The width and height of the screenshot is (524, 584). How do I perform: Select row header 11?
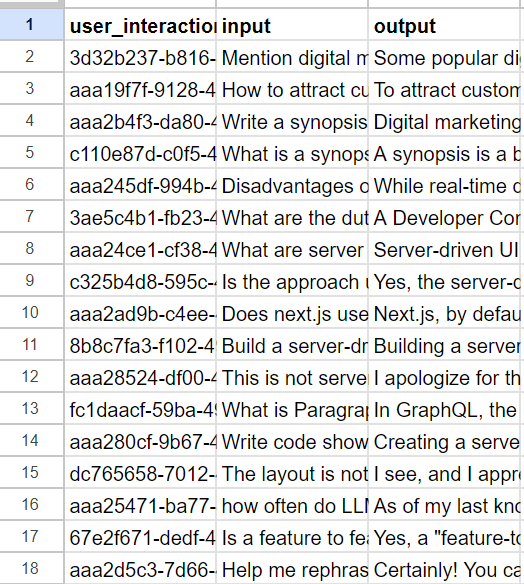(x=32, y=345)
